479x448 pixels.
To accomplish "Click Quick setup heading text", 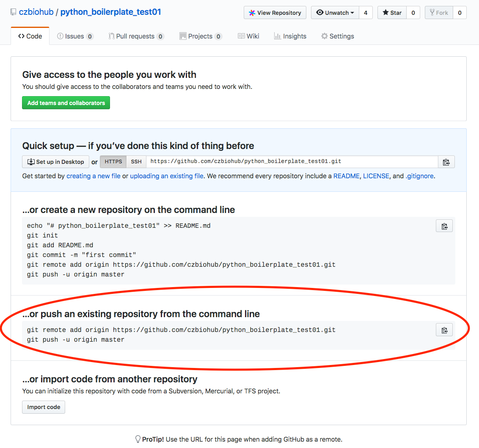I will coord(138,146).
